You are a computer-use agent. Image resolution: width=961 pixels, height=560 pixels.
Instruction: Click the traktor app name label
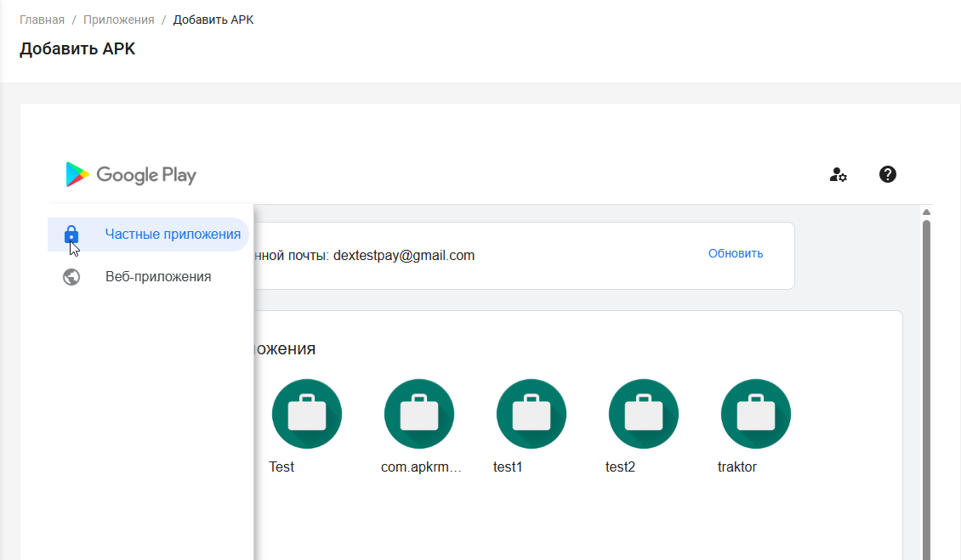(736, 467)
